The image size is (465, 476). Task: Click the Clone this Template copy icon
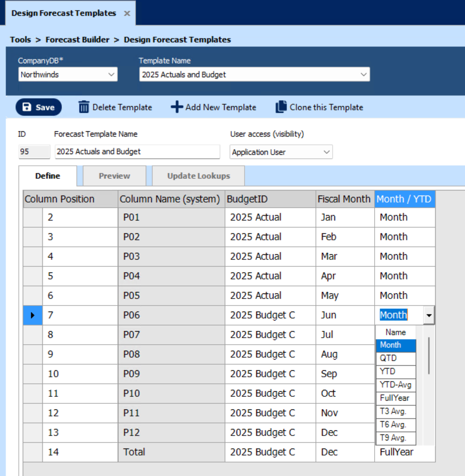point(281,107)
